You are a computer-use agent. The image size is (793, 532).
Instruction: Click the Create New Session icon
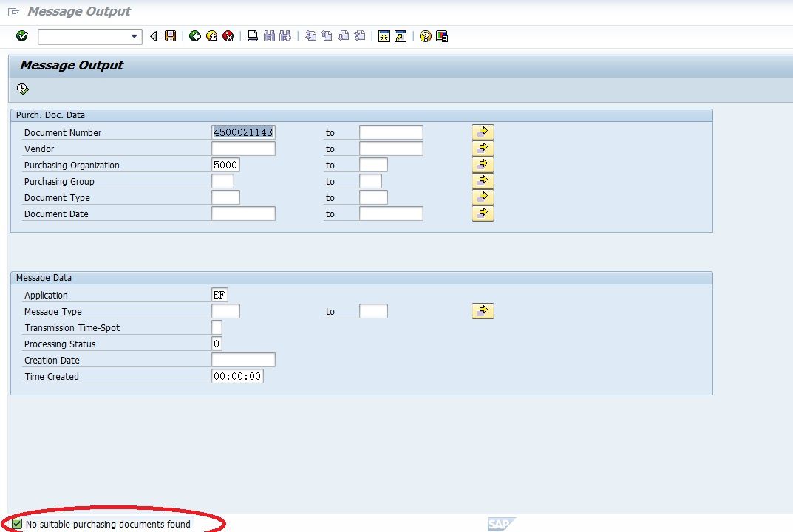384,36
